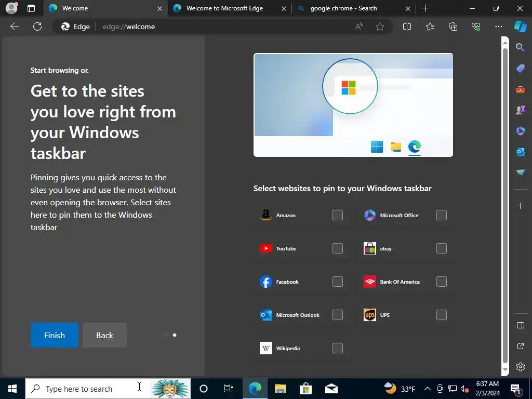
Task: Tick the YouTube checkbox
Action: point(338,248)
